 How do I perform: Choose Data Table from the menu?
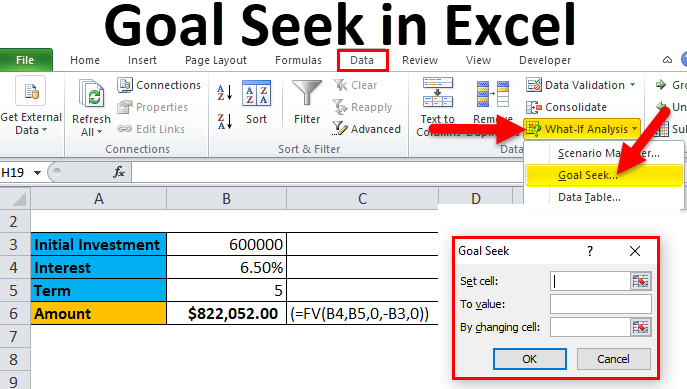pos(589,197)
